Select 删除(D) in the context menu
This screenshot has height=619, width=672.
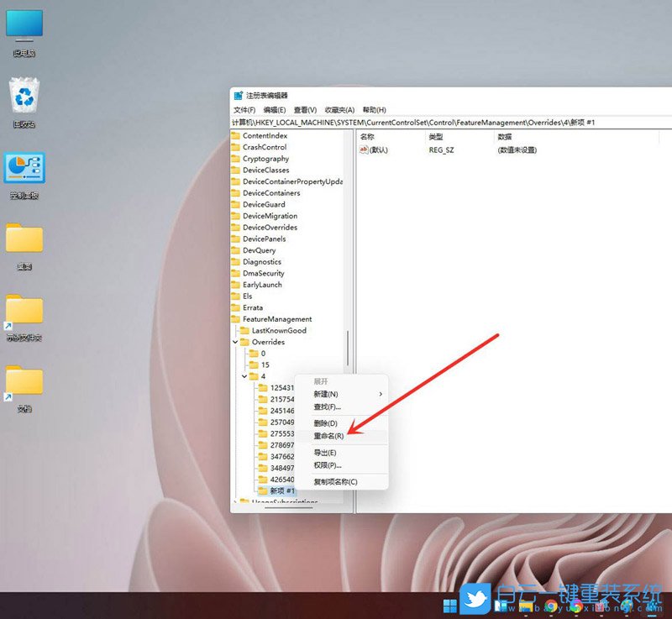coord(325,423)
